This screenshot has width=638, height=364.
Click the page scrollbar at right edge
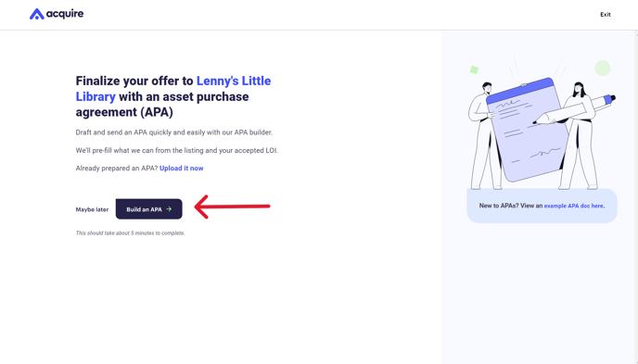(x=636, y=197)
